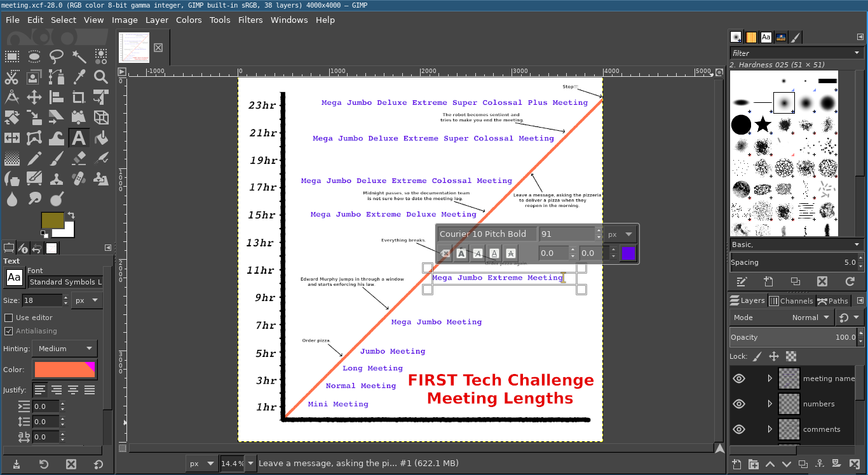This screenshot has height=475, width=868.
Task: Open the zoom level 14.4% dropdown
Action: coord(250,464)
